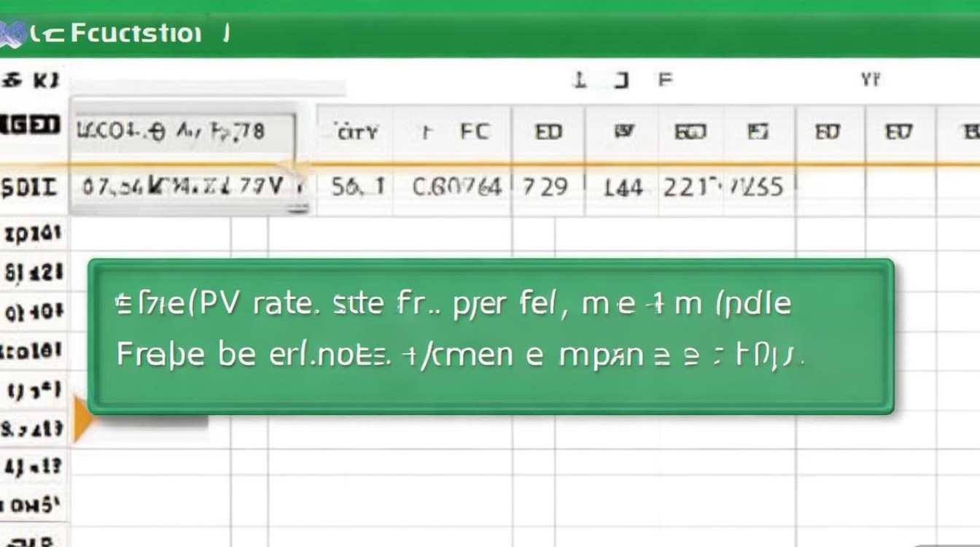Click the Excel application icon top left
The height and width of the screenshot is (547, 980).
point(11,33)
